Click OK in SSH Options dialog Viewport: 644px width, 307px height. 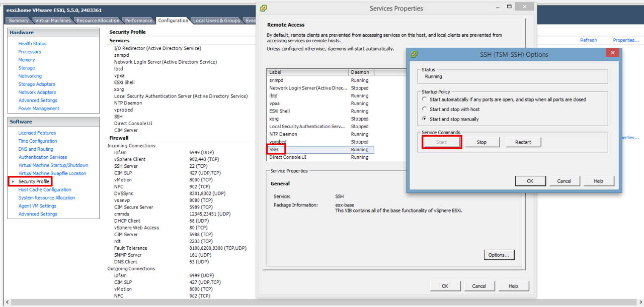pyautogui.click(x=530, y=181)
